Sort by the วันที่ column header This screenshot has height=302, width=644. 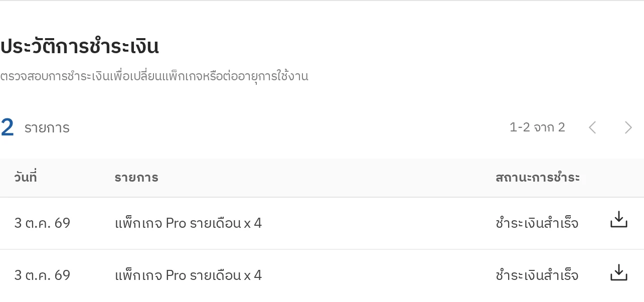pos(26,177)
